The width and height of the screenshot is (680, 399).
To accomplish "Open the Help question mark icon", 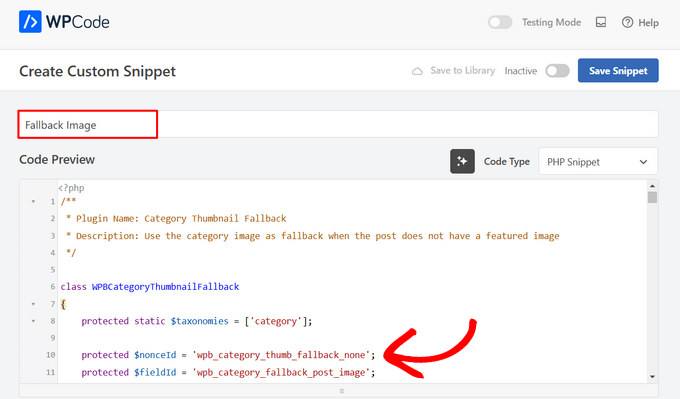I will point(627,22).
